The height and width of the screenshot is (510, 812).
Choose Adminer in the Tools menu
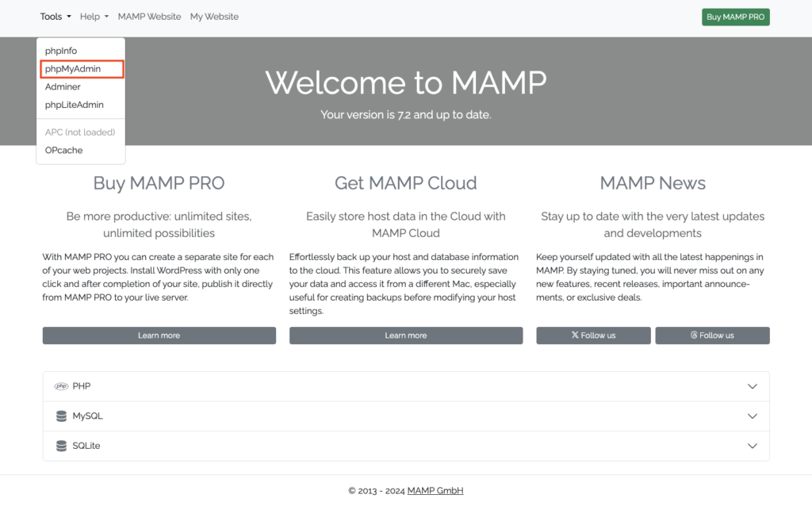[x=63, y=87]
